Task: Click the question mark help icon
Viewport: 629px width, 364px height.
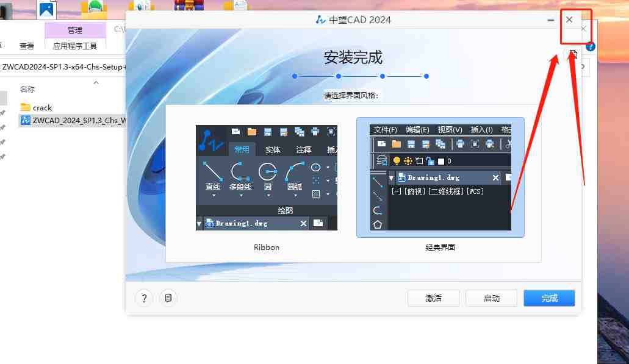Action: pyautogui.click(x=143, y=298)
